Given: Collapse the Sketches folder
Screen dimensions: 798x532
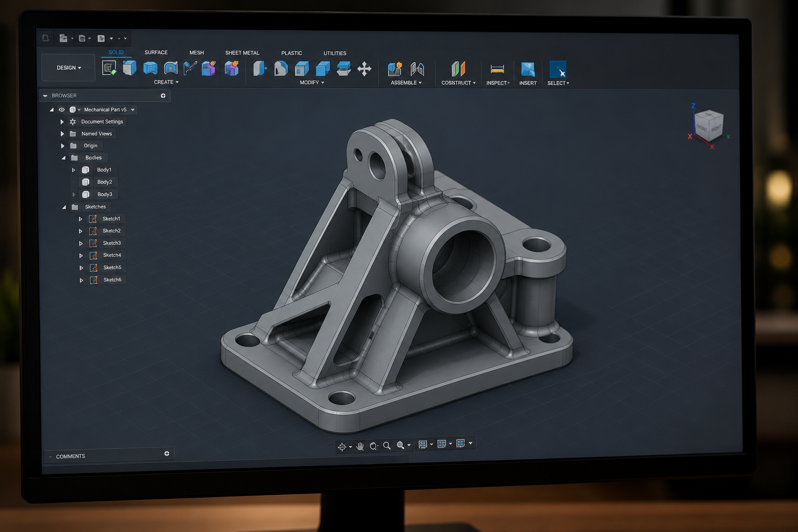Looking at the screenshot, I should (x=64, y=207).
